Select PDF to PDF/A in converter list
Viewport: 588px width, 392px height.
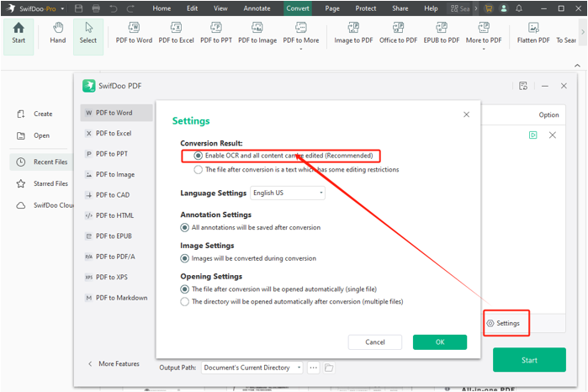(x=116, y=257)
